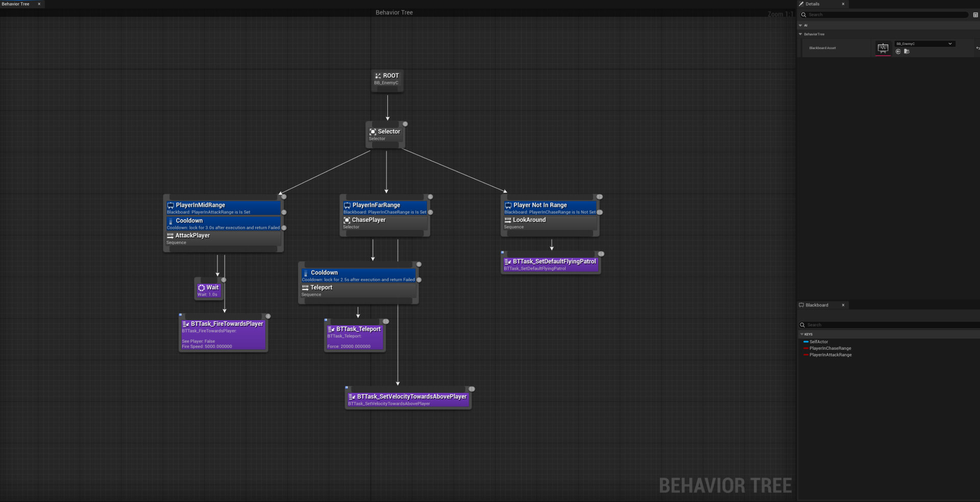Click the PlayerInMidRange blackboard decorator icon
The height and width of the screenshot is (502, 980).
(170, 205)
